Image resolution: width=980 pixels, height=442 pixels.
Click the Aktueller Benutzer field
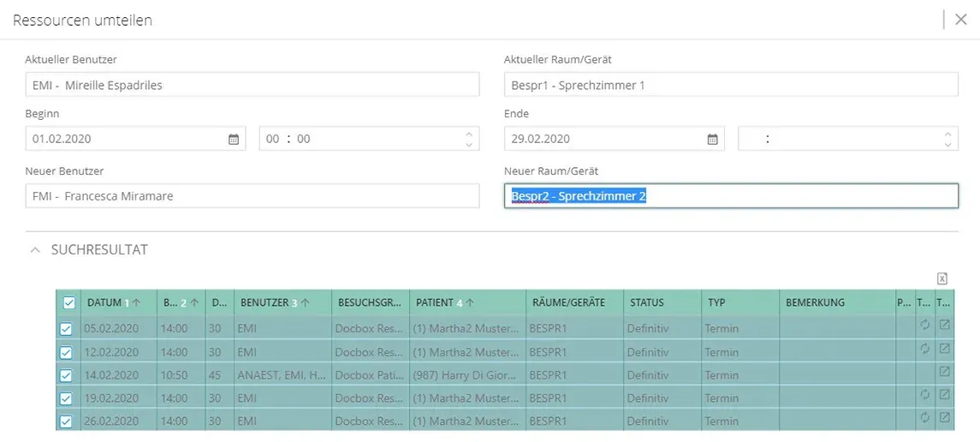(252, 85)
